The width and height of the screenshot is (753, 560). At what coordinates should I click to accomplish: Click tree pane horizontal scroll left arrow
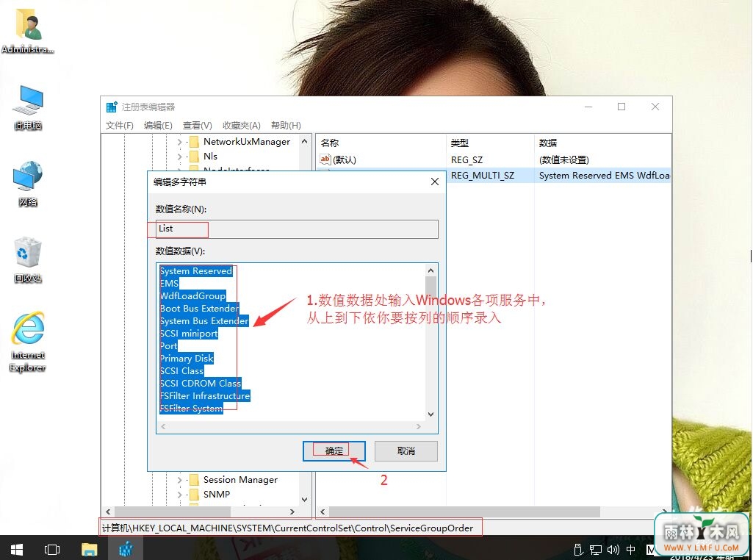click(108, 512)
